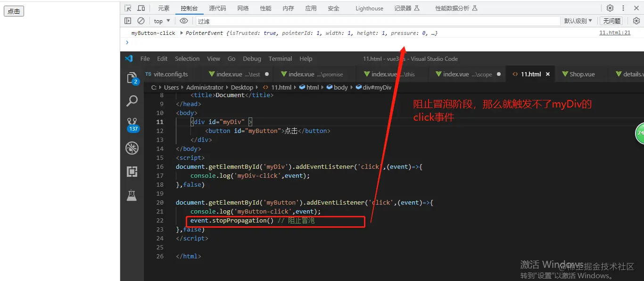Open the flask Test icon in activity bar
This screenshot has height=281, width=644.
(x=132, y=195)
